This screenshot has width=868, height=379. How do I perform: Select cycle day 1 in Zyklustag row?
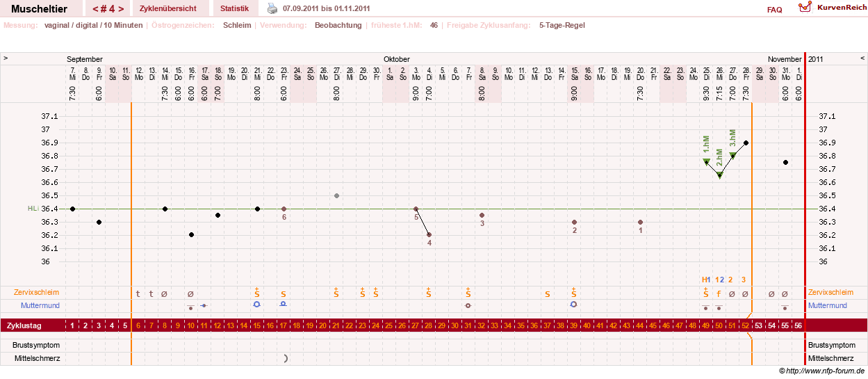(72, 325)
